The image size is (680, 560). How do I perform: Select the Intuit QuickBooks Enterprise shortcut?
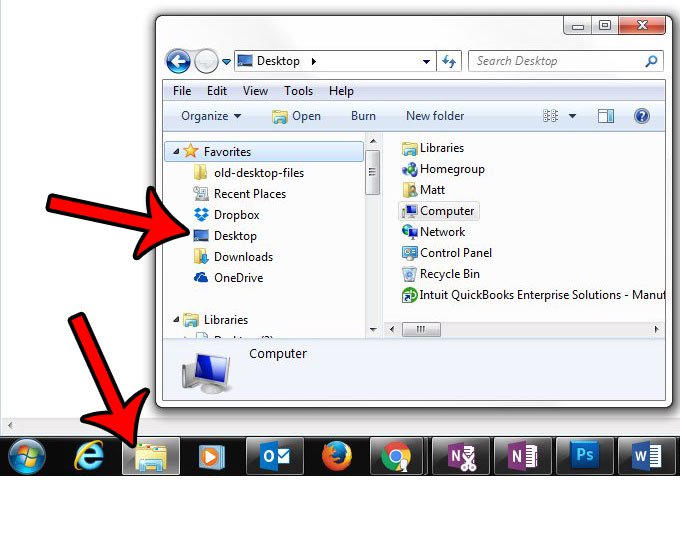pos(533,295)
